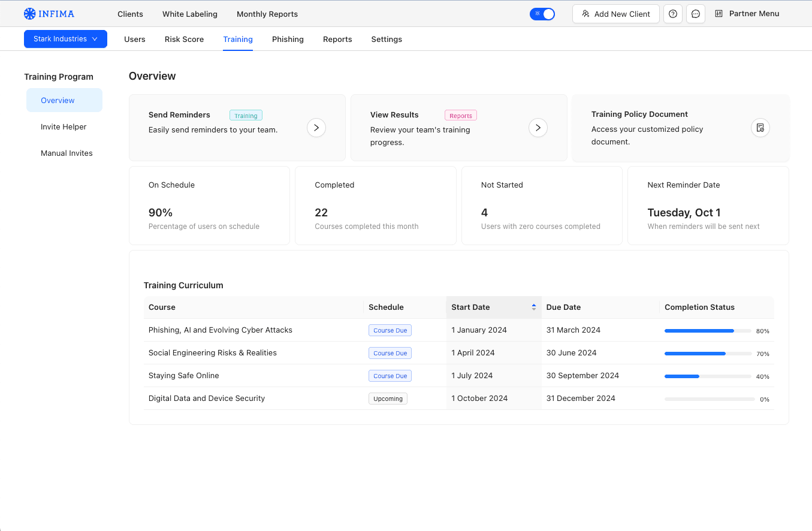The image size is (812, 531).
Task: Click the Start Date sort arrows
Action: [x=534, y=307]
